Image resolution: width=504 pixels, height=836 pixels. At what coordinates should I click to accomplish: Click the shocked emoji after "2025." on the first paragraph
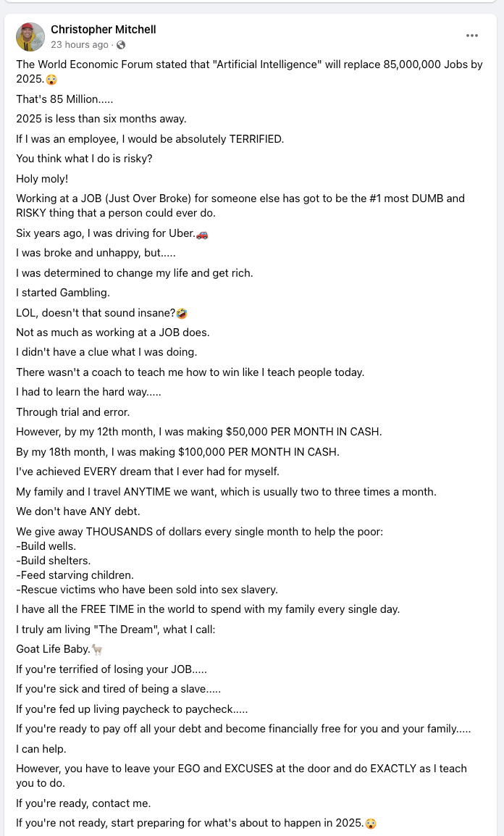tap(51, 80)
